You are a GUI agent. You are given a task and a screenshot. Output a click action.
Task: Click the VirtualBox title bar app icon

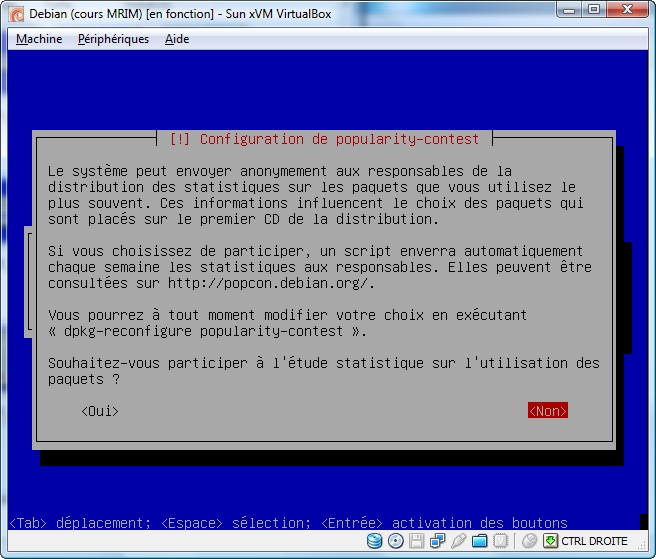(x=17, y=14)
